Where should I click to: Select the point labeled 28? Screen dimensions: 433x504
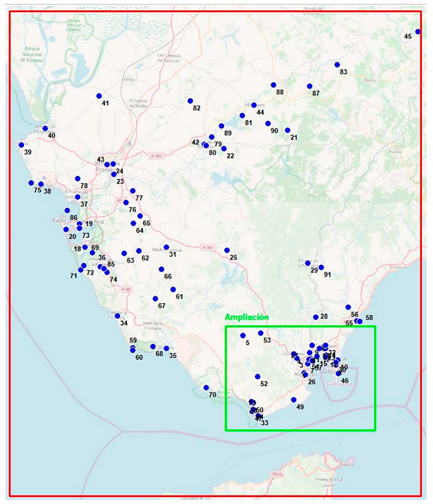coord(316,317)
